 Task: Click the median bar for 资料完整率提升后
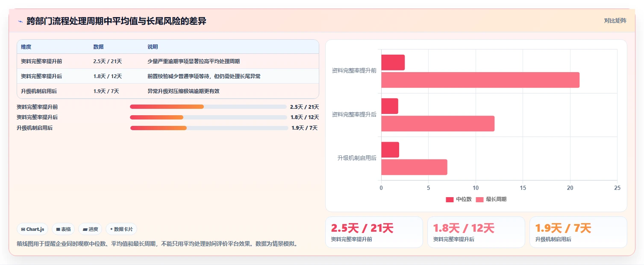[390, 106]
